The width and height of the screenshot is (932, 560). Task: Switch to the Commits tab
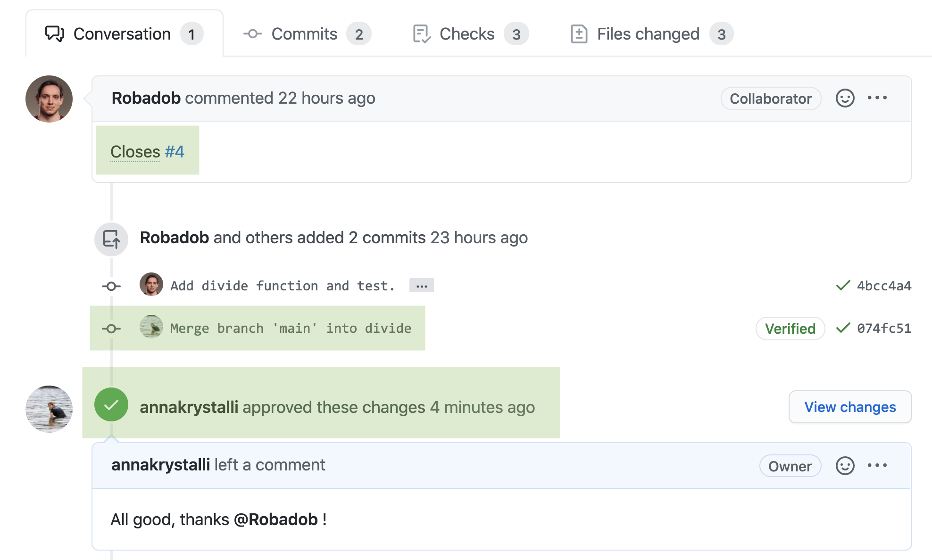(x=307, y=34)
